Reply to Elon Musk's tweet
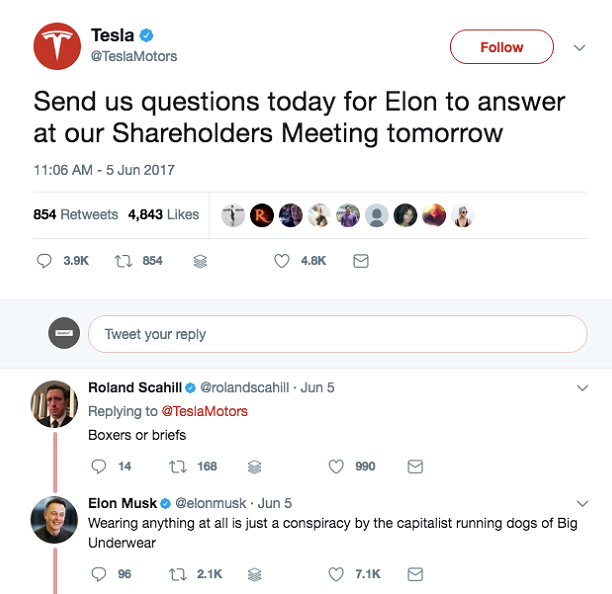The height and width of the screenshot is (594, 612). click(x=98, y=574)
